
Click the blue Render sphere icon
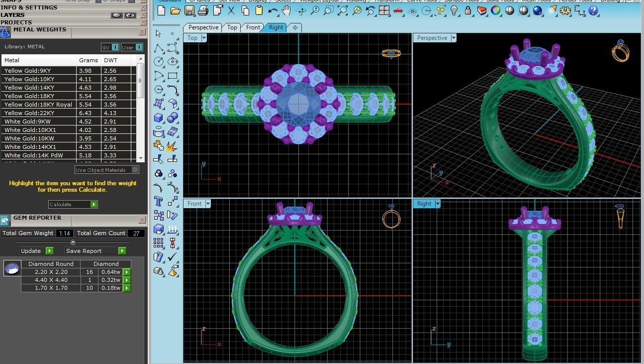coord(537,10)
